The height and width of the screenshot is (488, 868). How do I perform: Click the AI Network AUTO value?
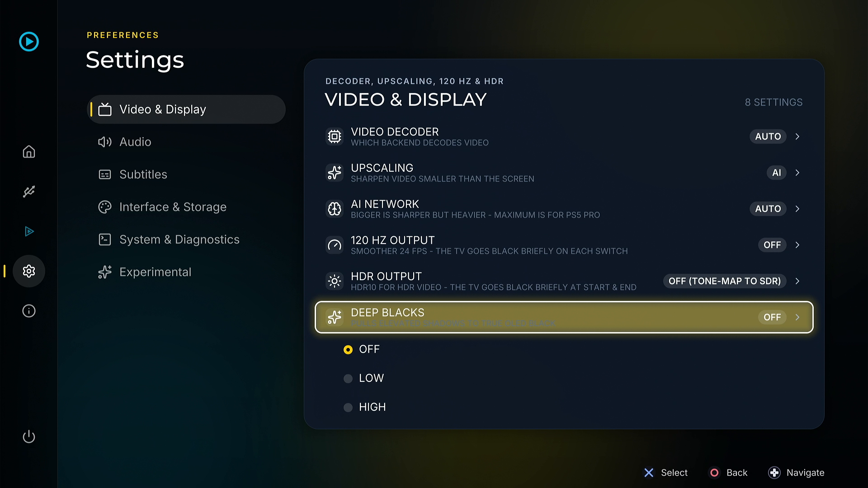pyautogui.click(x=768, y=209)
